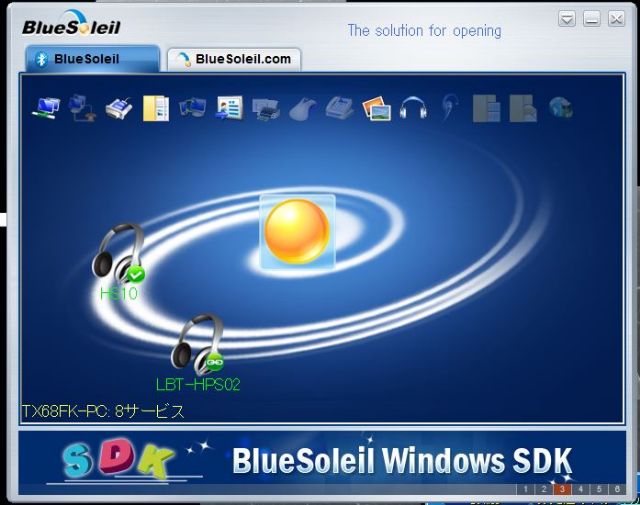Select the LBT-HPS02 headphone device

tap(197, 345)
